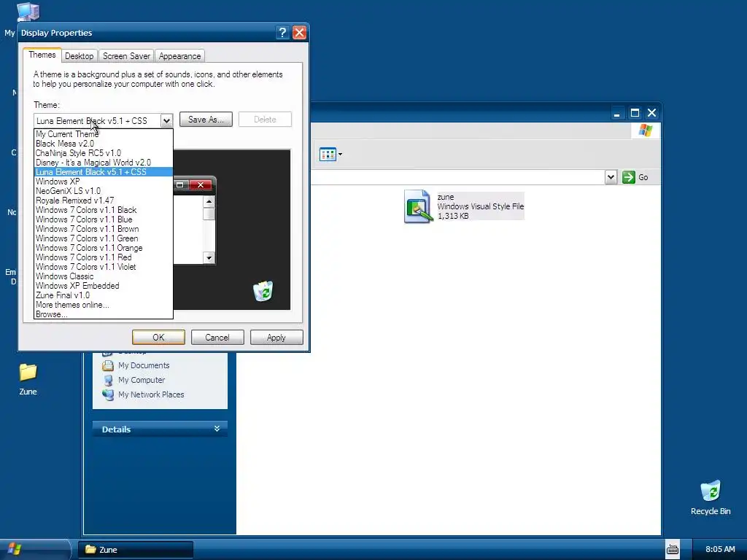This screenshot has width=747, height=560.
Task: Select ChaNinja Style RC5 v1.0 theme
Action: (x=104, y=153)
